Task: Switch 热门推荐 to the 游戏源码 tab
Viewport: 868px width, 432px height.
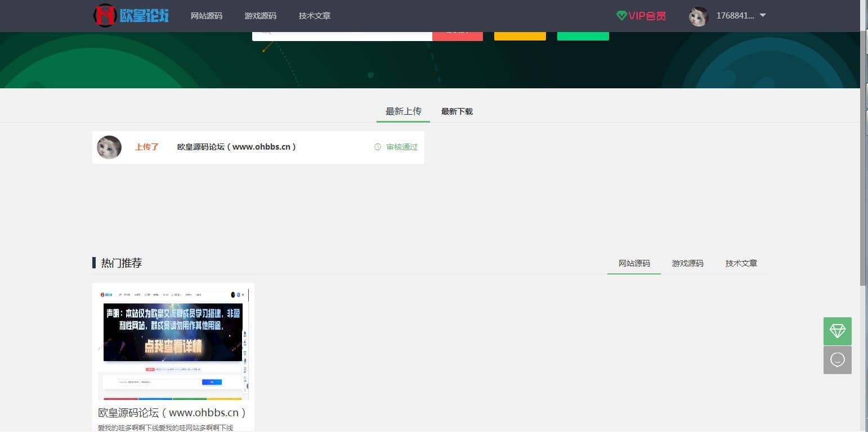Action: (x=687, y=263)
